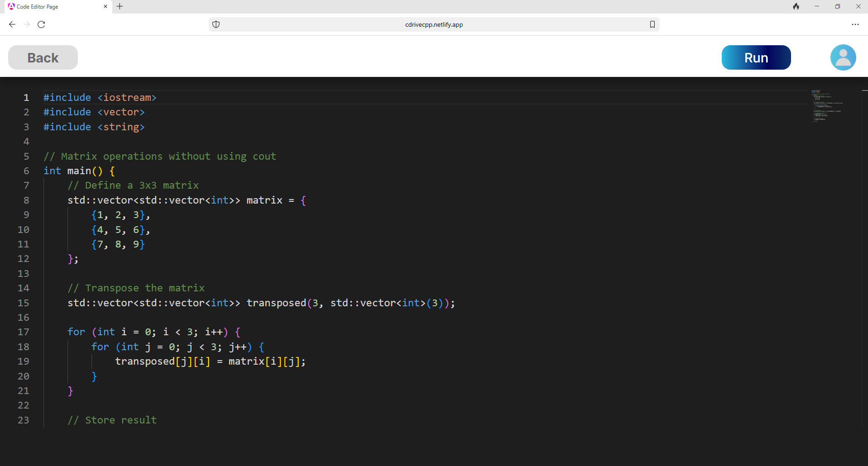Click matrix row '{4, 5, 6},'

point(121,229)
